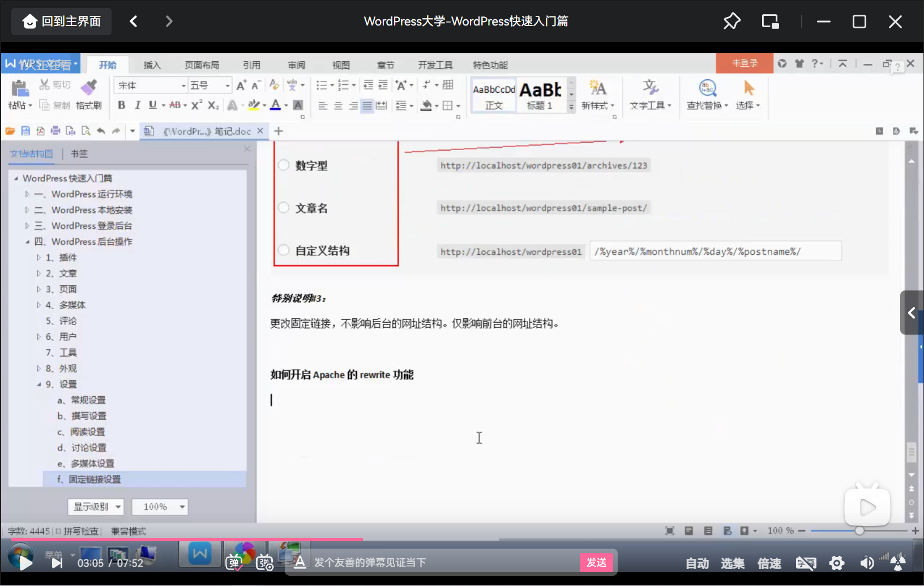
Task: Expand the 1、插件 tree node
Action: click(39, 258)
